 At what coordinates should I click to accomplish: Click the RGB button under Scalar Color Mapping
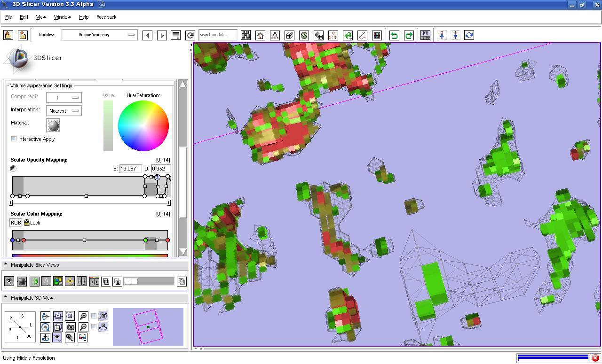point(16,223)
